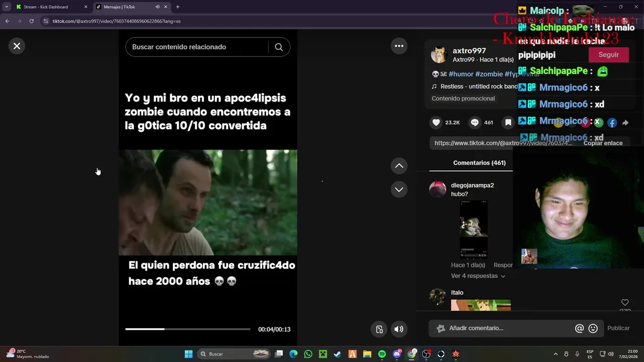Open Spotify from taskbar
Viewport: 644px width, 362px height.
pyautogui.click(x=382, y=354)
